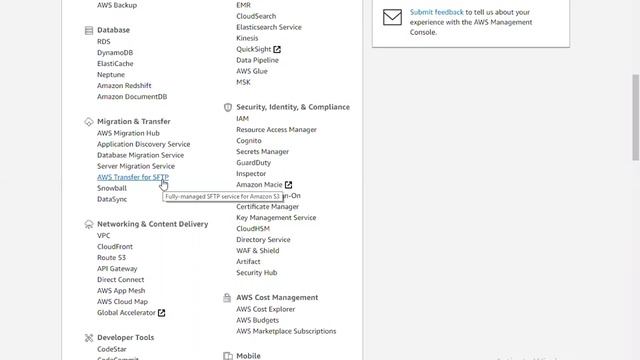Open CloudFront
This screenshot has height=360, width=640.
click(x=115, y=247)
